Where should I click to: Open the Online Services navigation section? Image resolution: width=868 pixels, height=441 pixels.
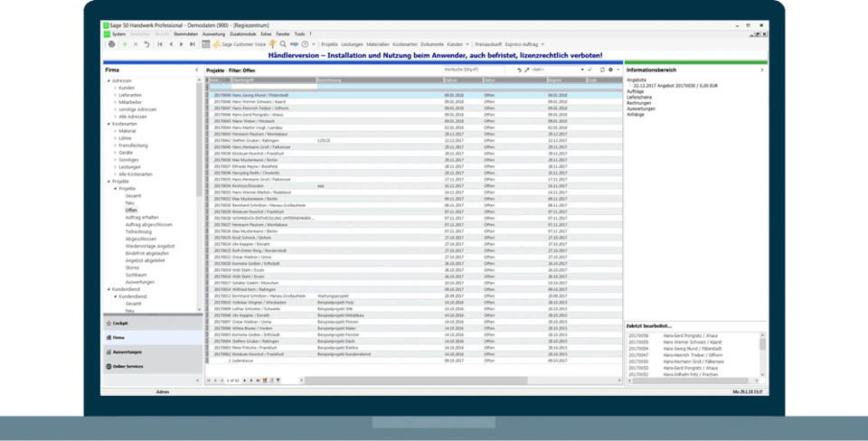tap(153, 366)
